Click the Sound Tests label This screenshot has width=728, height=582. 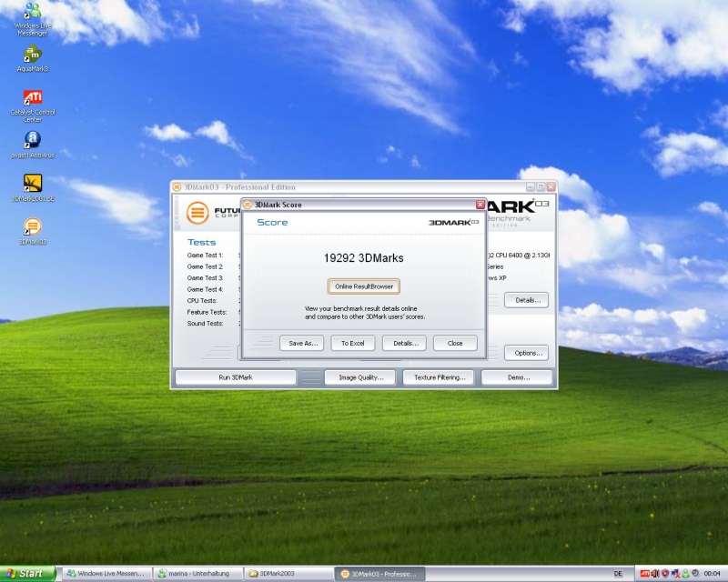(x=205, y=323)
